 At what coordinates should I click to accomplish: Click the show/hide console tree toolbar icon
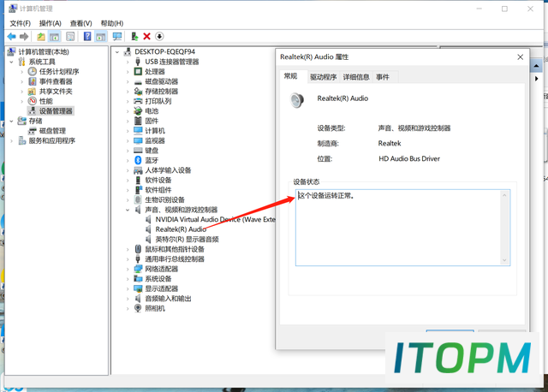point(54,36)
